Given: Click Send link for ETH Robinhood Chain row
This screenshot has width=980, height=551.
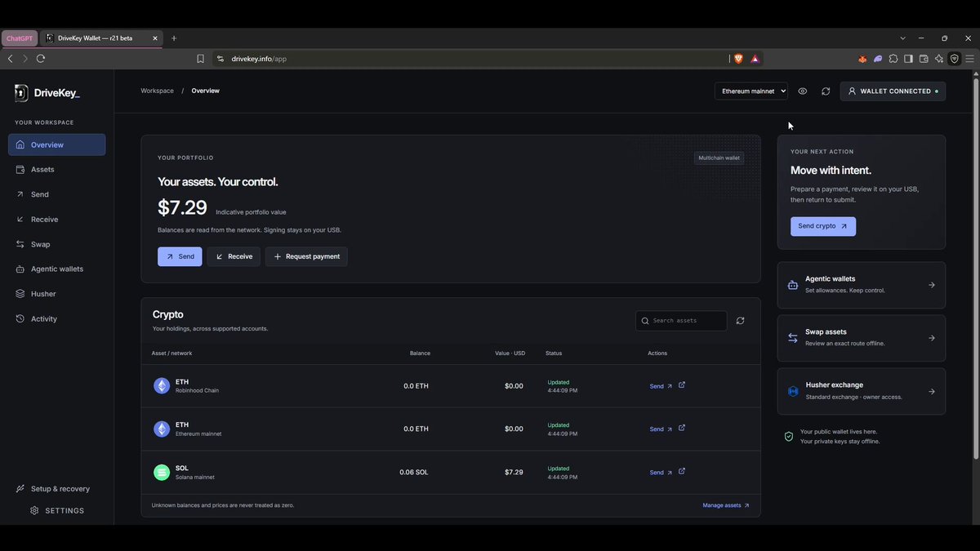Looking at the screenshot, I should tap(661, 386).
